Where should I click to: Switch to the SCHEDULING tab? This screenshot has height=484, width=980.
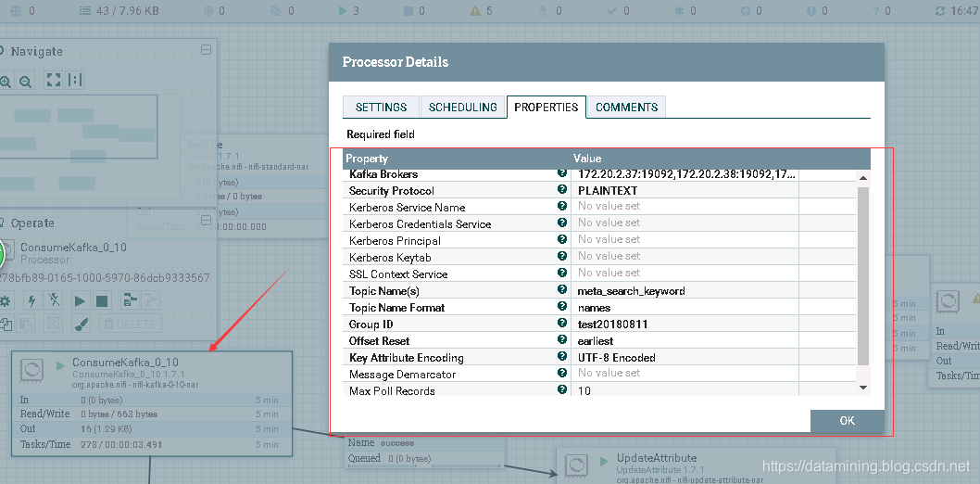(462, 107)
